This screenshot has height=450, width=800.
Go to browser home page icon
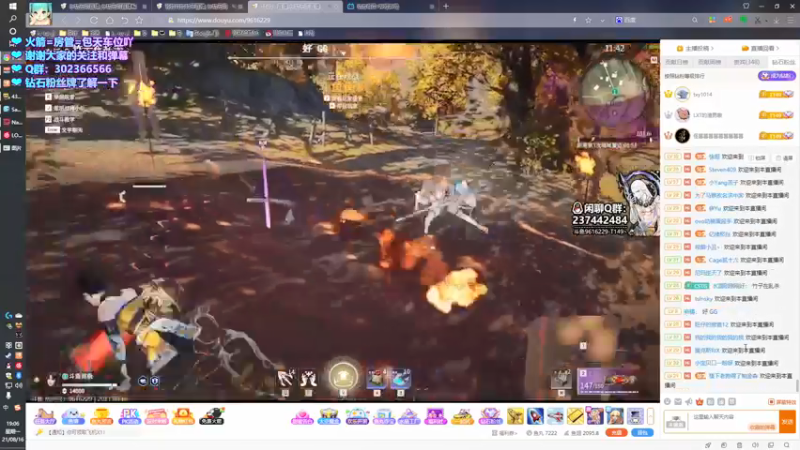(109, 20)
